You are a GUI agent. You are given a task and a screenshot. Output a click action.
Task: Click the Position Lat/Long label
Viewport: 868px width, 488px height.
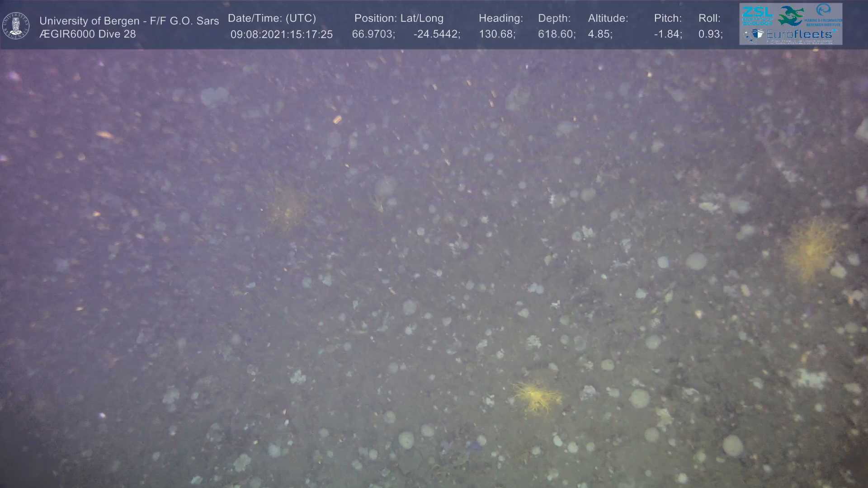click(x=398, y=19)
